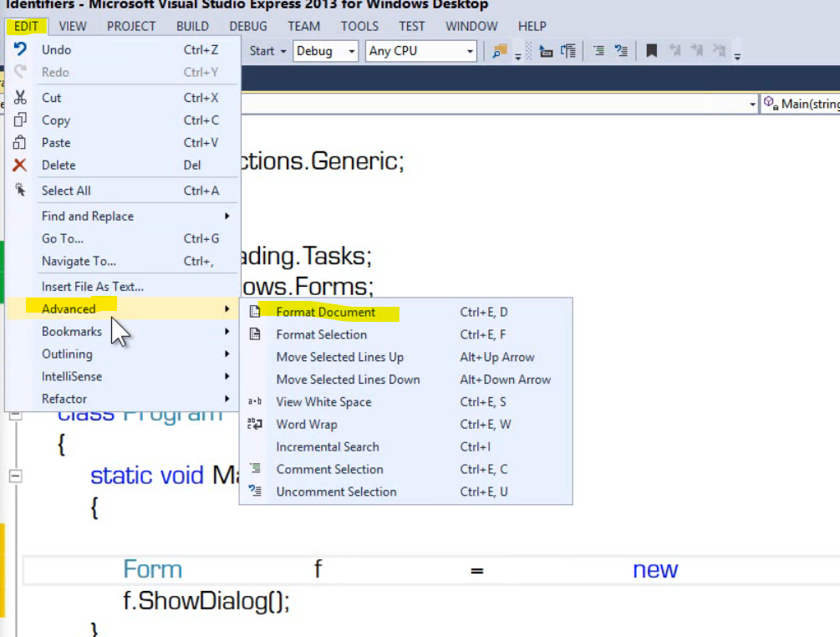
Task: Click the Start debugging button
Action: [x=267, y=51]
